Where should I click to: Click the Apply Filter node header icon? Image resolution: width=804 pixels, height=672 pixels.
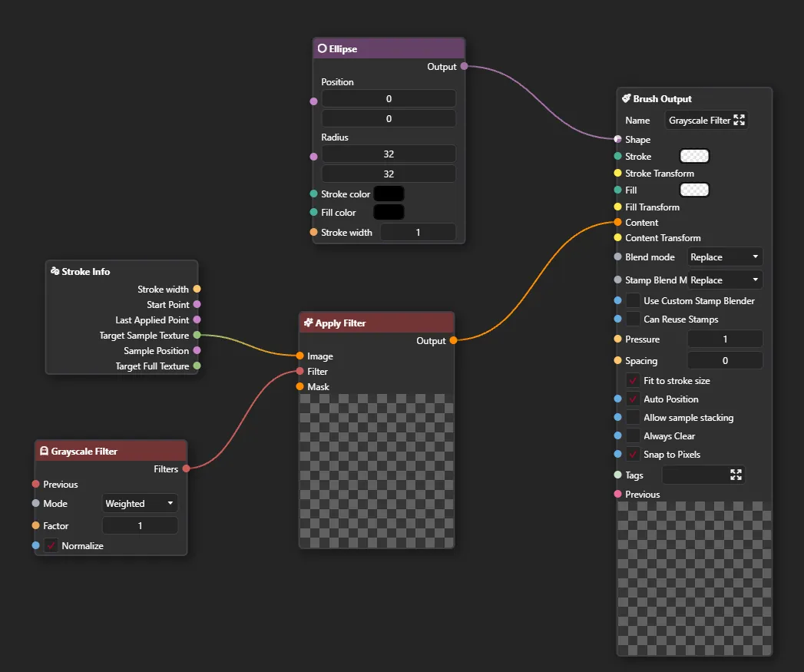click(308, 323)
